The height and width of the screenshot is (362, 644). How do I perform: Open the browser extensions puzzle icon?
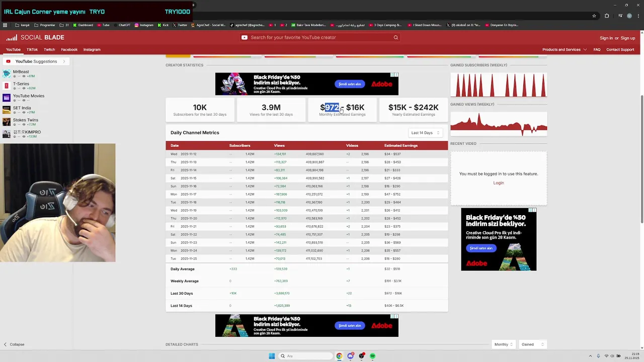coord(607,16)
